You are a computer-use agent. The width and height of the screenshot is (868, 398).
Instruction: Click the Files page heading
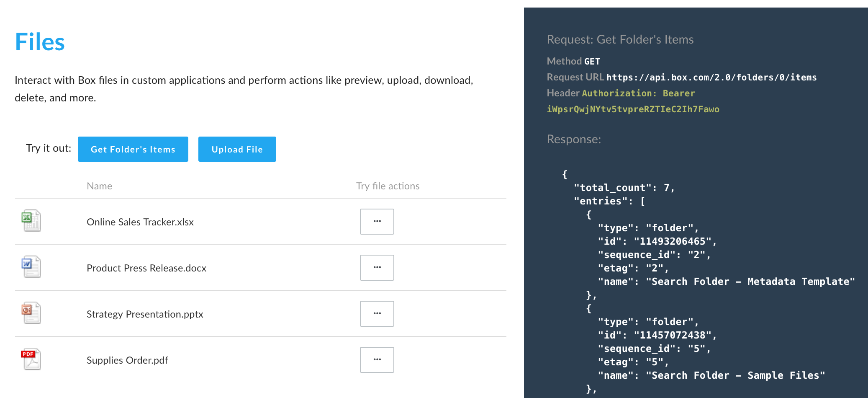(40, 42)
